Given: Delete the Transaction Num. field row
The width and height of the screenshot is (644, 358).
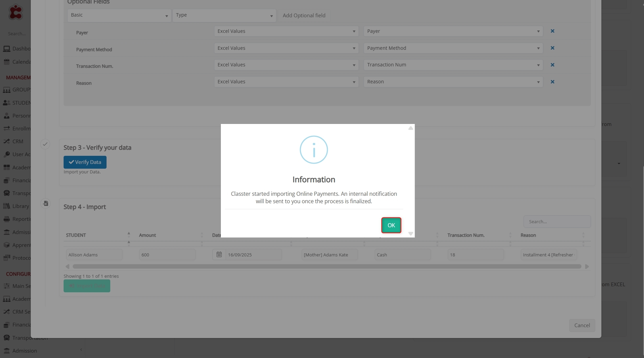Looking at the screenshot, I should pos(552,65).
